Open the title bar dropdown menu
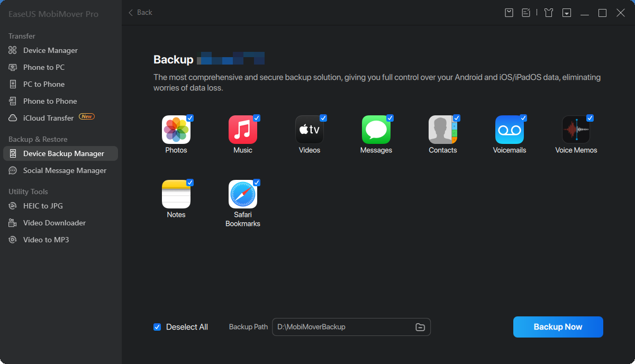Image resolution: width=635 pixels, height=364 pixels. [x=566, y=12]
